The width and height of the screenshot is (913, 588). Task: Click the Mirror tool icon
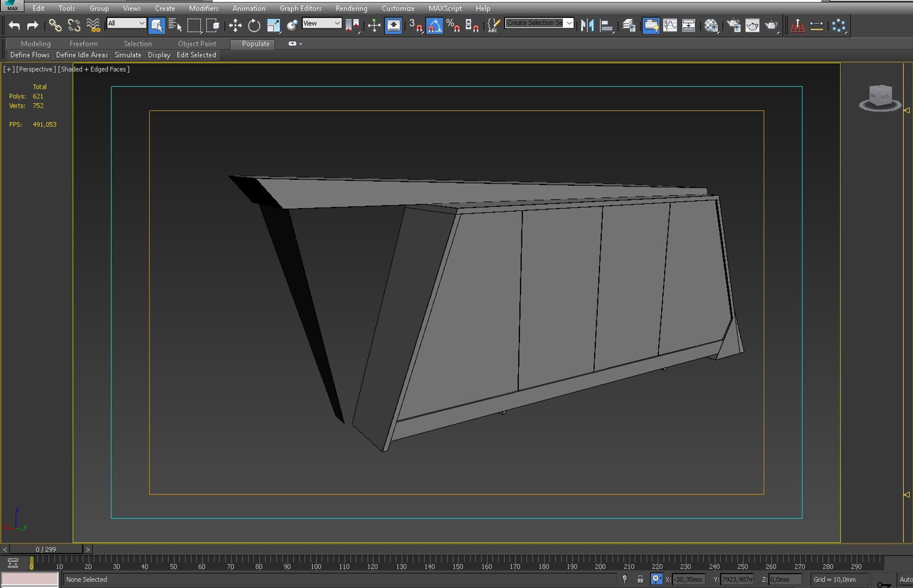point(587,26)
